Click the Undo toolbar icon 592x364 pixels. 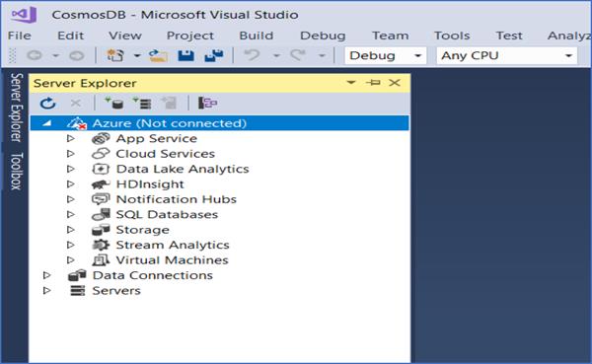click(253, 55)
